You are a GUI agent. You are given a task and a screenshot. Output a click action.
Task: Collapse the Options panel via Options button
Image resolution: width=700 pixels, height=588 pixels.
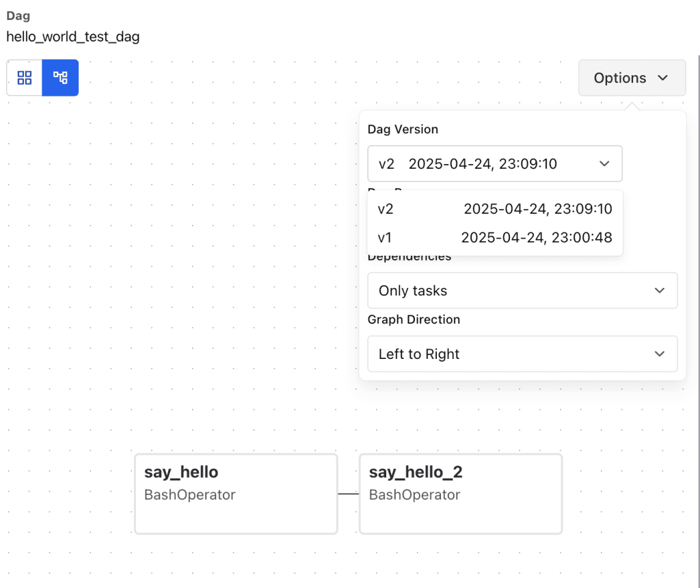point(631,78)
